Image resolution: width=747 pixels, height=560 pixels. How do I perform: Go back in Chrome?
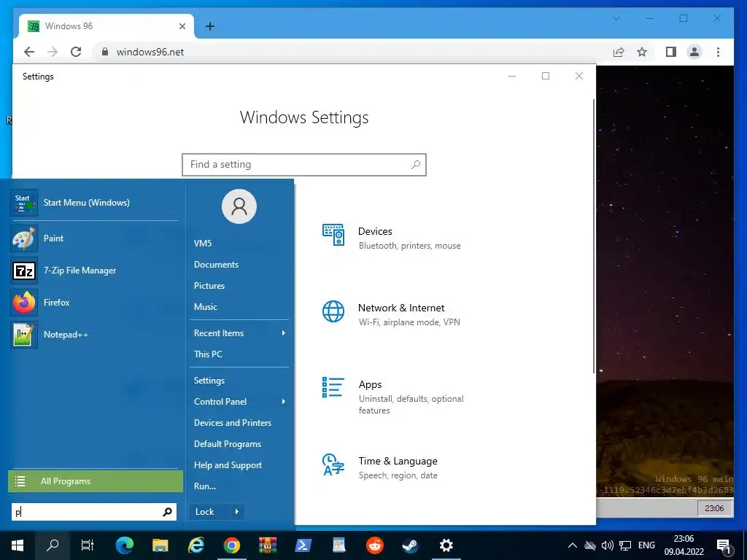(x=29, y=52)
